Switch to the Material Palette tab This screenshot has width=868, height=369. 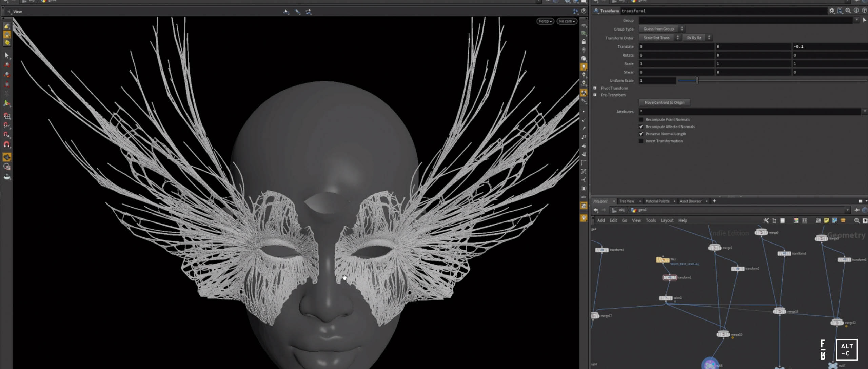(657, 201)
